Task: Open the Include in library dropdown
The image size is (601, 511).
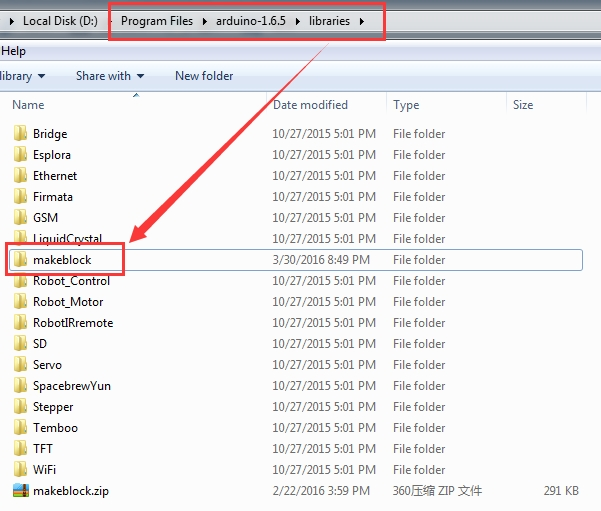Action: click(x=23, y=76)
